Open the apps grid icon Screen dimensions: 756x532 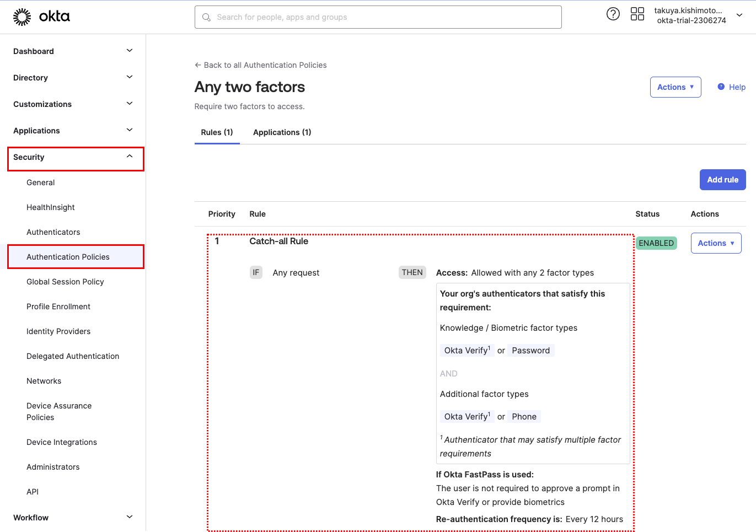tap(637, 14)
